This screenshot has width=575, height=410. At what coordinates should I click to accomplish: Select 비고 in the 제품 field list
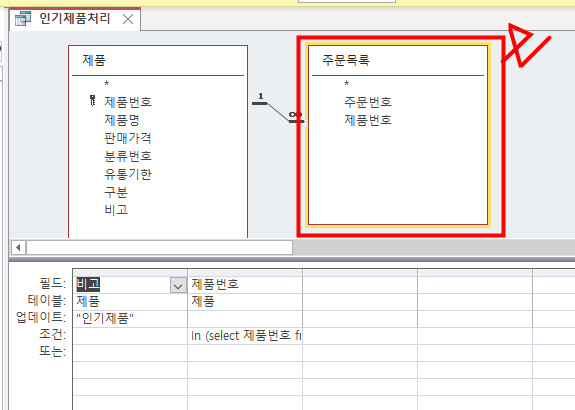tap(116, 210)
